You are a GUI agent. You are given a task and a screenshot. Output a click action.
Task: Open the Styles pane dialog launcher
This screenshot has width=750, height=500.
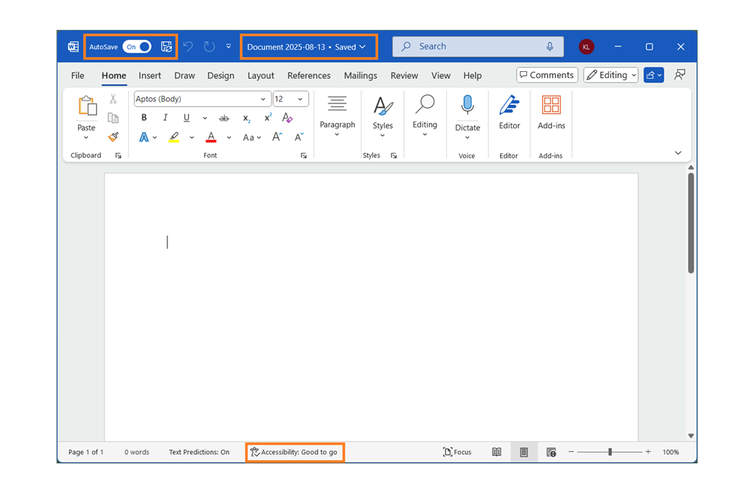[394, 156]
